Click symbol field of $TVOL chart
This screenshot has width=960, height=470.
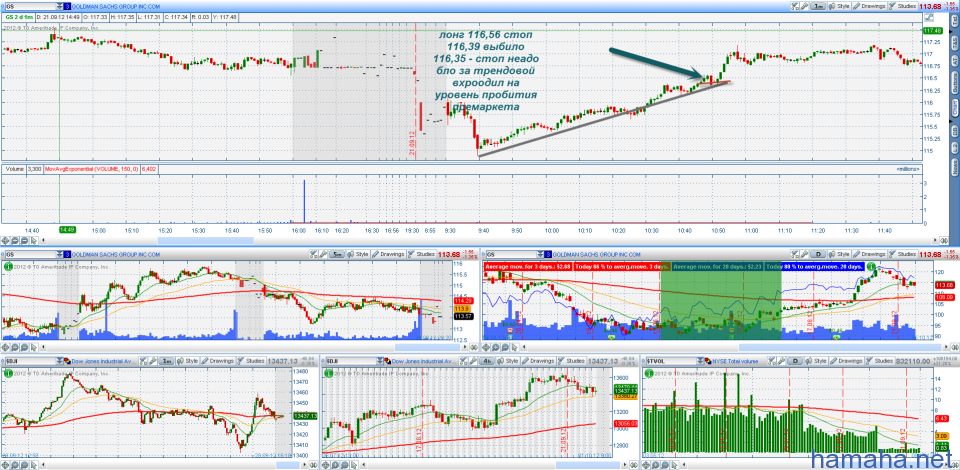672,361
